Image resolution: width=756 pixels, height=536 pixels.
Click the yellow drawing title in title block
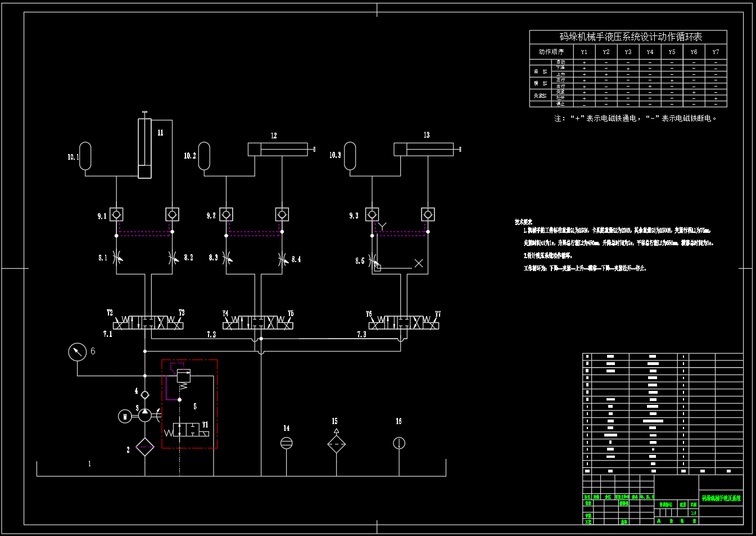721,498
